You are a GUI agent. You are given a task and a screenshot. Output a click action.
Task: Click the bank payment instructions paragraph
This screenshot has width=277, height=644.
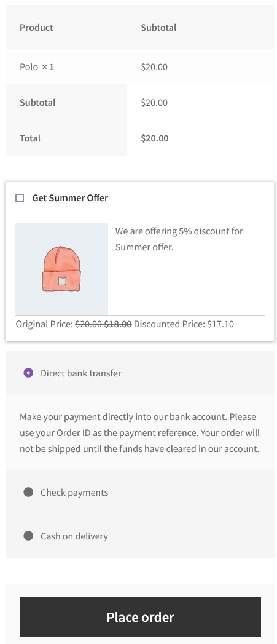pos(140,433)
